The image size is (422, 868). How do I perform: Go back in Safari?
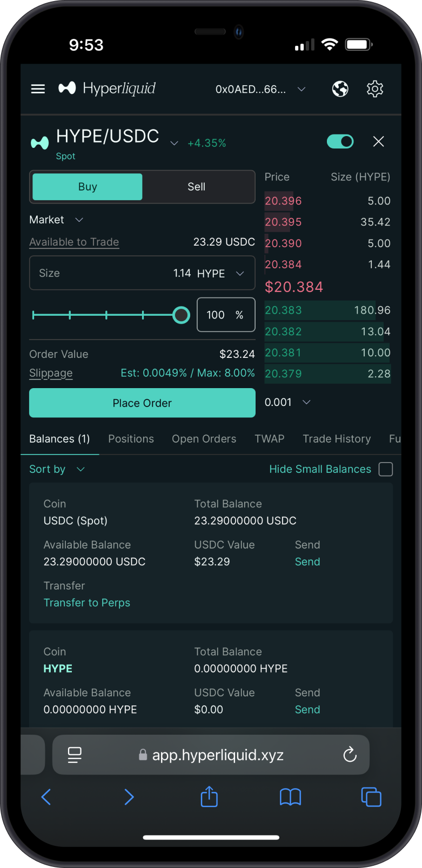coord(46,797)
